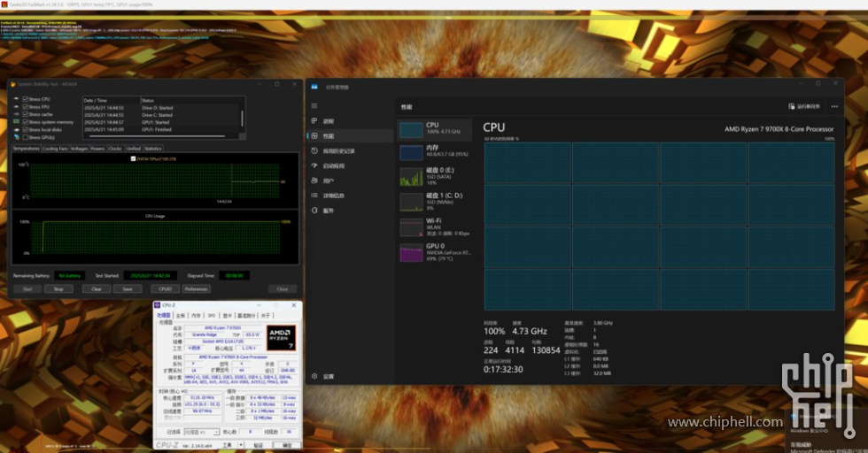Toggle the Stress CPU checkbox
Viewport: 868px width, 453px height.
[26, 99]
